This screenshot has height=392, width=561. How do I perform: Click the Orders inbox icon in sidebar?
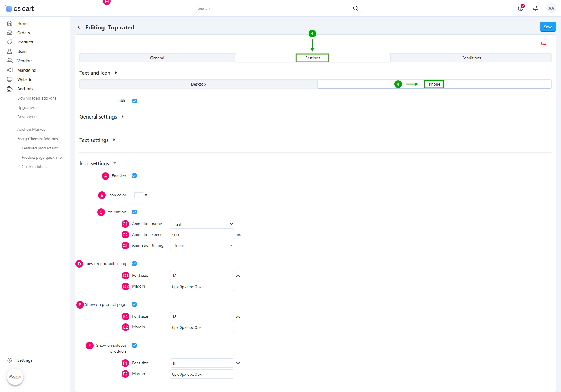[x=10, y=33]
